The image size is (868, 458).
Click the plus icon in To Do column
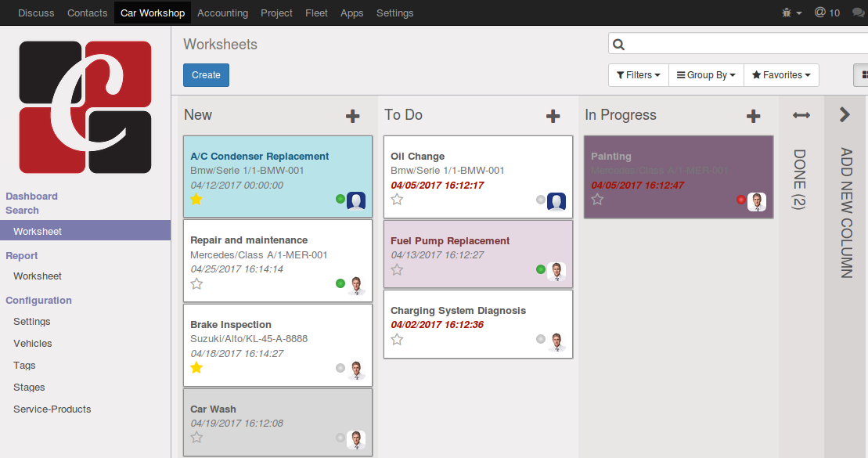pyautogui.click(x=553, y=116)
